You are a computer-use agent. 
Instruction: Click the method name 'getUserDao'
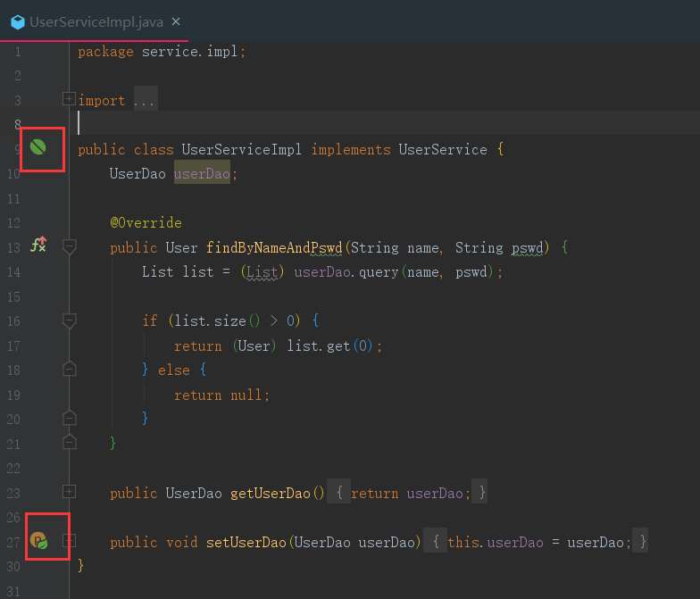pos(271,493)
